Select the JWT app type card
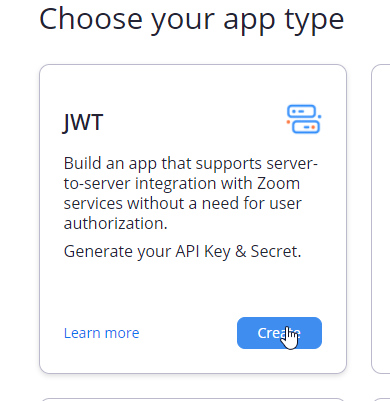390x401 pixels. (x=193, y=219)
